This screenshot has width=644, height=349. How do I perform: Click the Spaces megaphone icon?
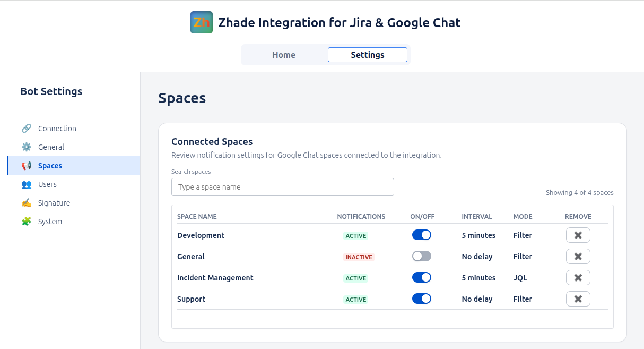tap(27, 166)
